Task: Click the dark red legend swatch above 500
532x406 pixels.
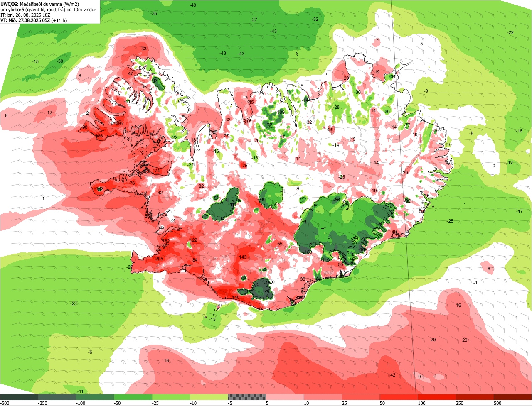Action: tap(513, 397)
